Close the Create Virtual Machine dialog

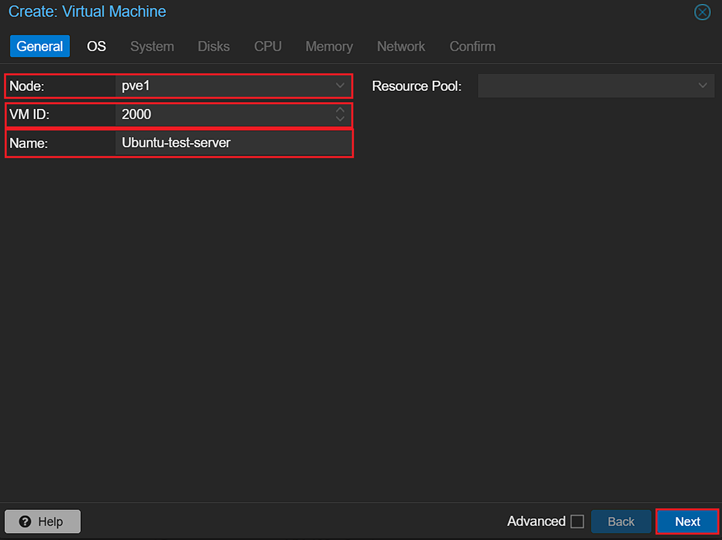(702, 12)
